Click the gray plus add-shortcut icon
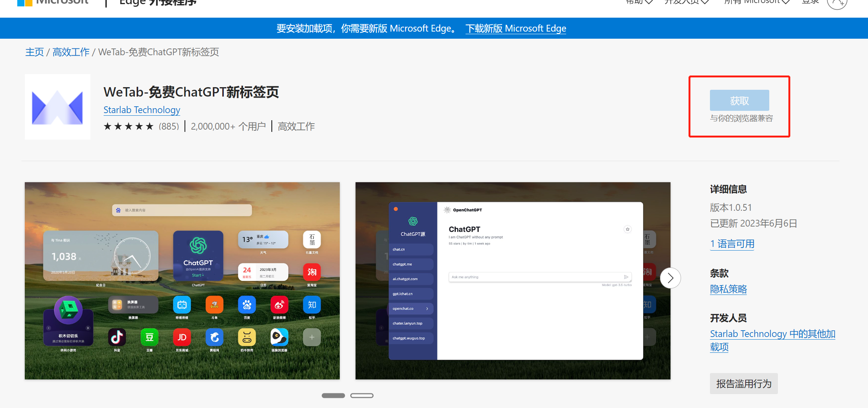 (x=312, y=337)
